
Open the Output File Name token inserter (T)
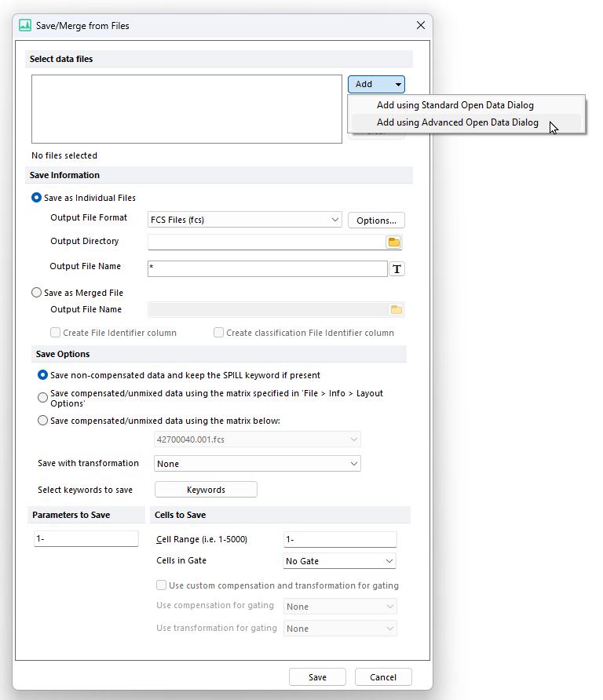pyautogui.click(x=397, y=268)
